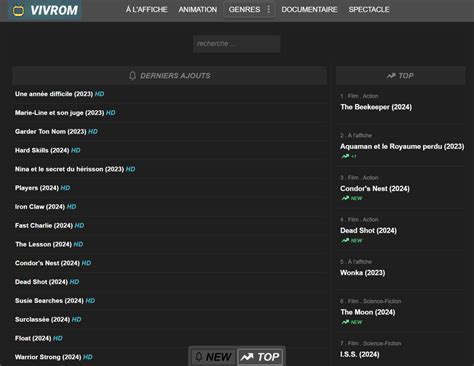Switch to the floating NEW tab
This screenshot has height=366, width=474.
[213, 357]
